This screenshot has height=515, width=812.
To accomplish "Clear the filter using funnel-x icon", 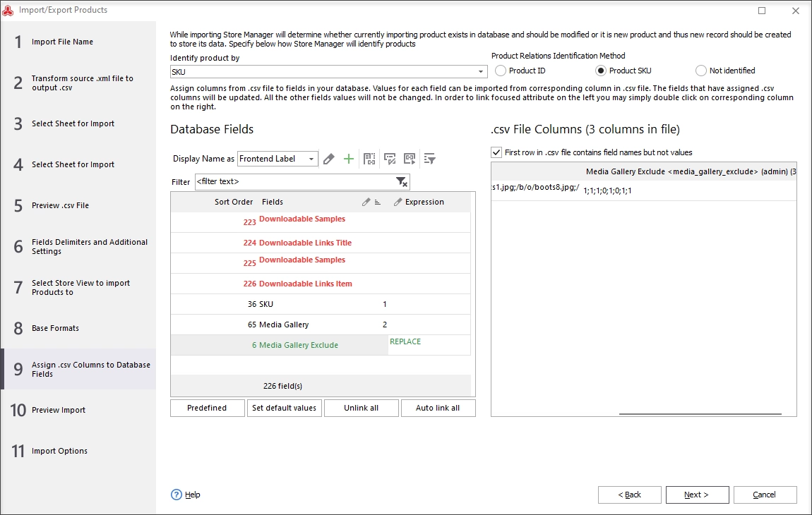I will pos(402,182).
